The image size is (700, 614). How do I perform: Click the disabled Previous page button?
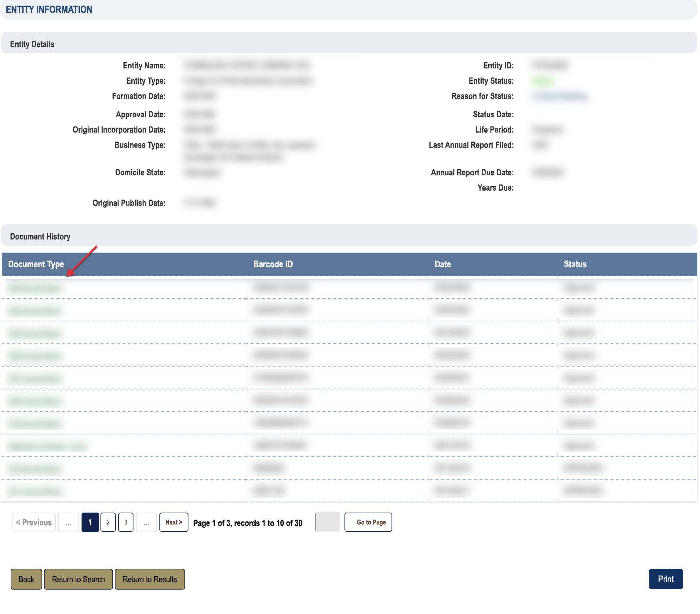(34, 522)
